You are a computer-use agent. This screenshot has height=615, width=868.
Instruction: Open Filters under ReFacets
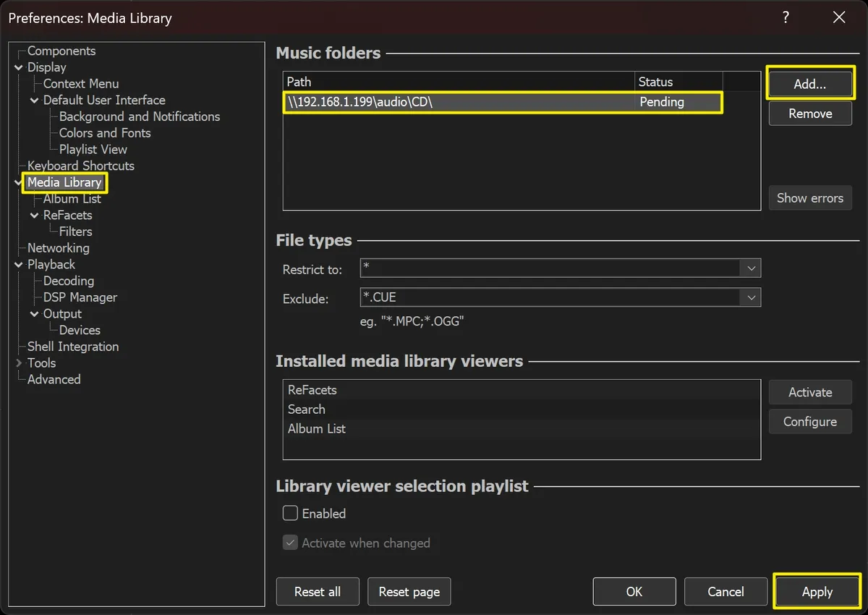(76, 232)
